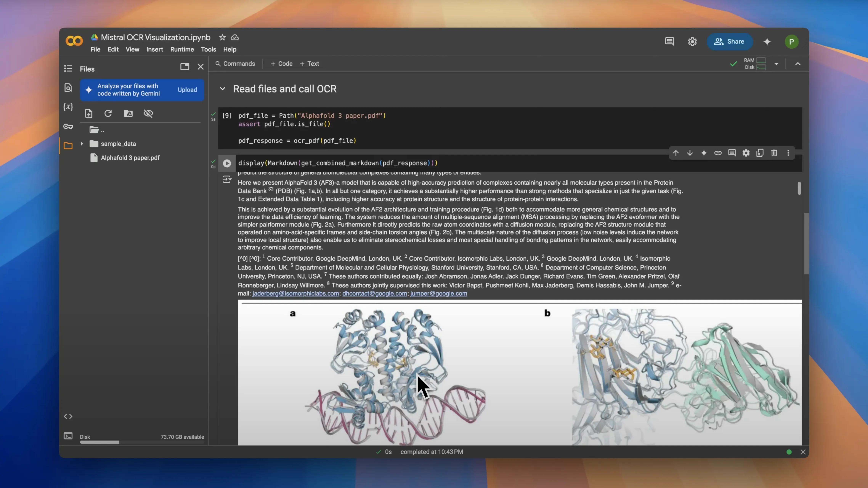Viewport: 868px width, 488px height.
Task: Close the bottom status bar
Action: [x=803, y=452]
